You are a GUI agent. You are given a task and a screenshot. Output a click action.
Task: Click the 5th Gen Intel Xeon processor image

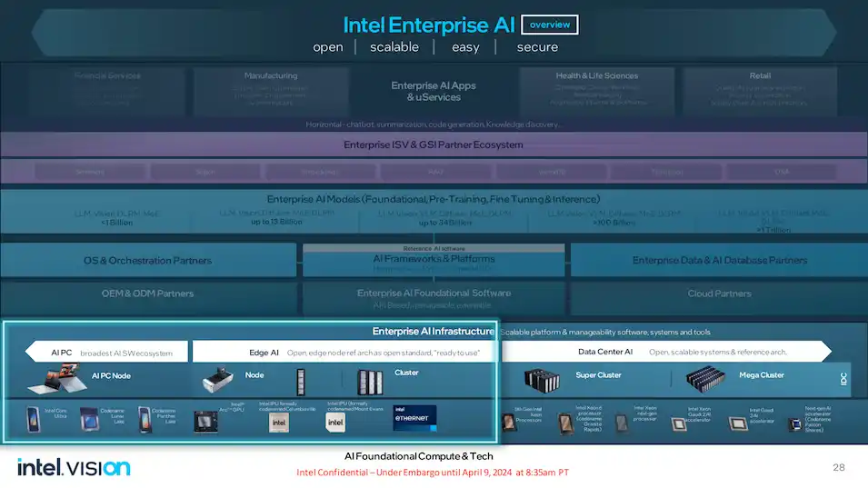tap(508, 423)
